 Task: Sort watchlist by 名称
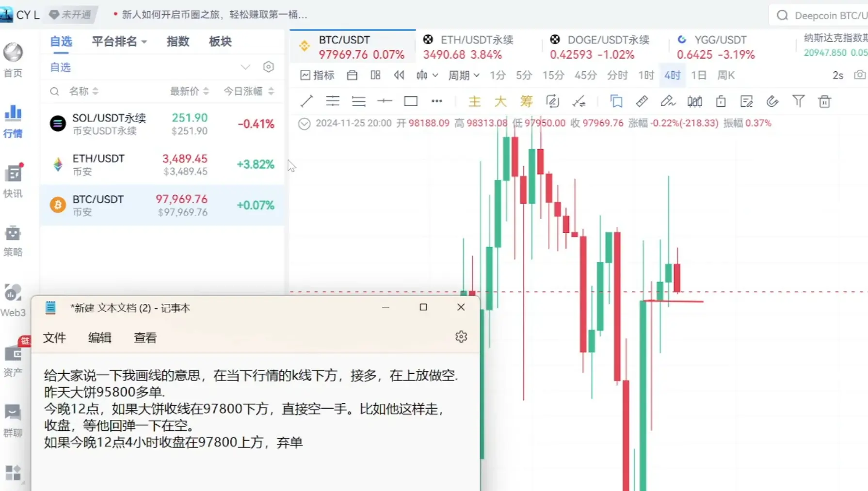(83, 91)
